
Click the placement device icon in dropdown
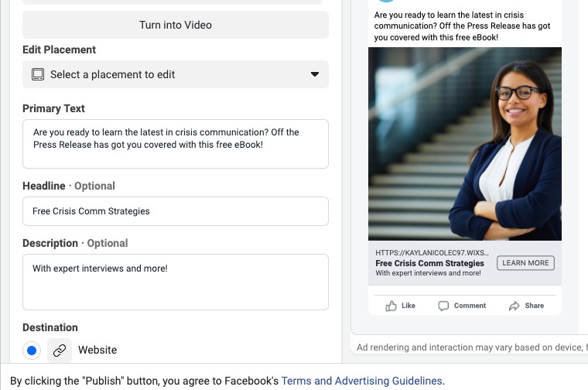[x=37, y=74]
